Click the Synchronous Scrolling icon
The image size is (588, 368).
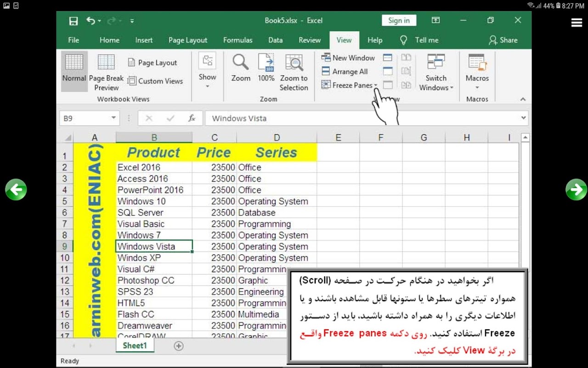406,71
